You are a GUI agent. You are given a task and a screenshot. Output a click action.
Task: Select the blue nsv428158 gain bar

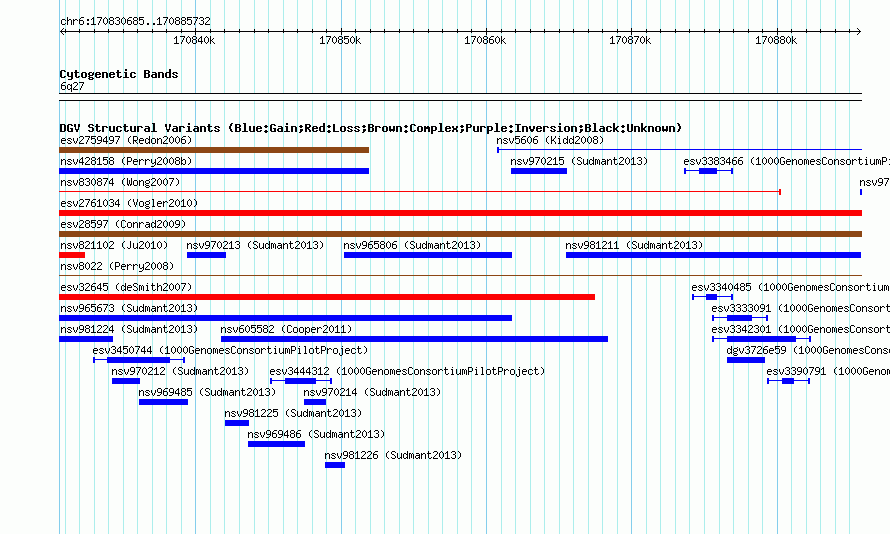[214, 171]
